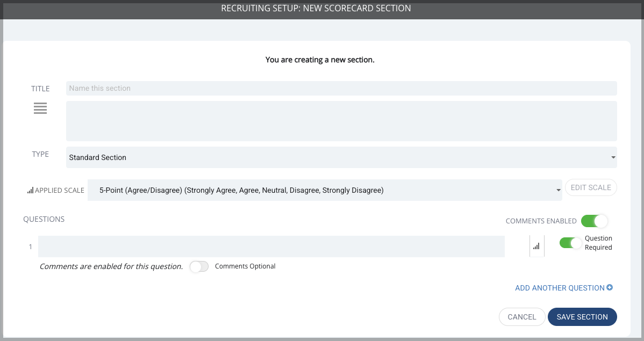Open the Type dropdown showing Standard Section
Image resolution: width=644 pixels, height=341 pixels.
(341, 157)
